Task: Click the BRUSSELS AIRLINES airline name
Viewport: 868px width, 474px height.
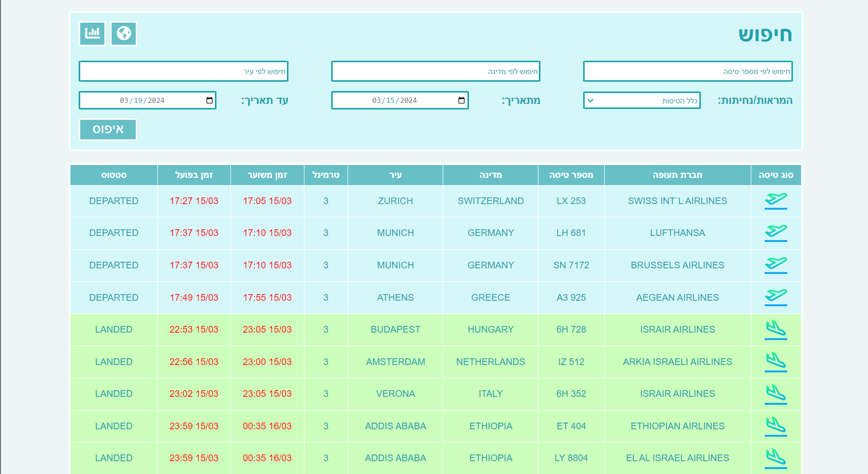Action: coord(677,265)
